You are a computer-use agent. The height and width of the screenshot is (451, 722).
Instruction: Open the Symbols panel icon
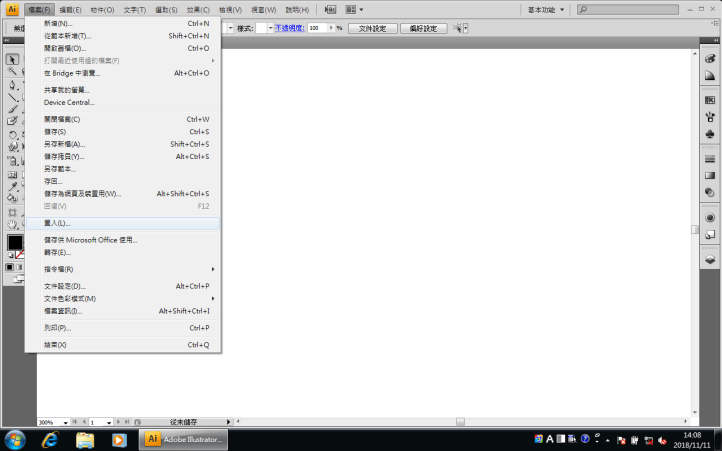[710, 135]
